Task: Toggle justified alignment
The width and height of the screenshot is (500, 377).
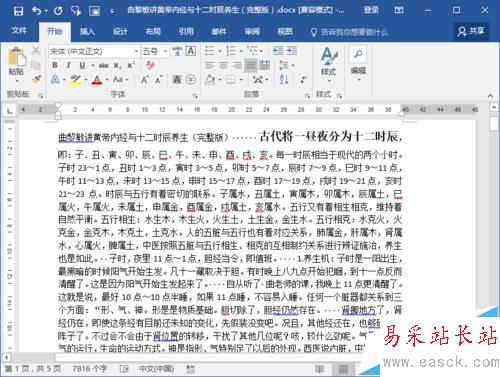Action: pos(251,65)
